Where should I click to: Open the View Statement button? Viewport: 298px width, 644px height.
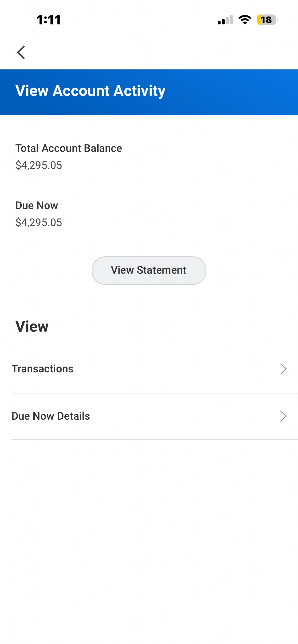(149, 270)
